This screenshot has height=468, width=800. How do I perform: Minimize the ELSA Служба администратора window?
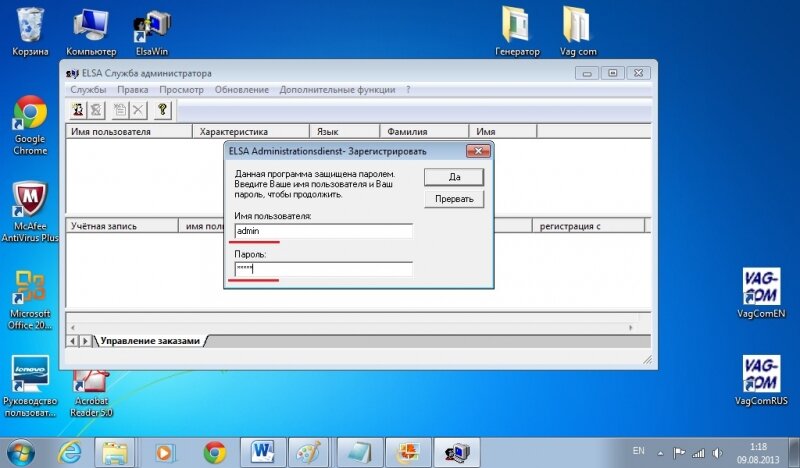pyautogui.click(x=587, y=73)
